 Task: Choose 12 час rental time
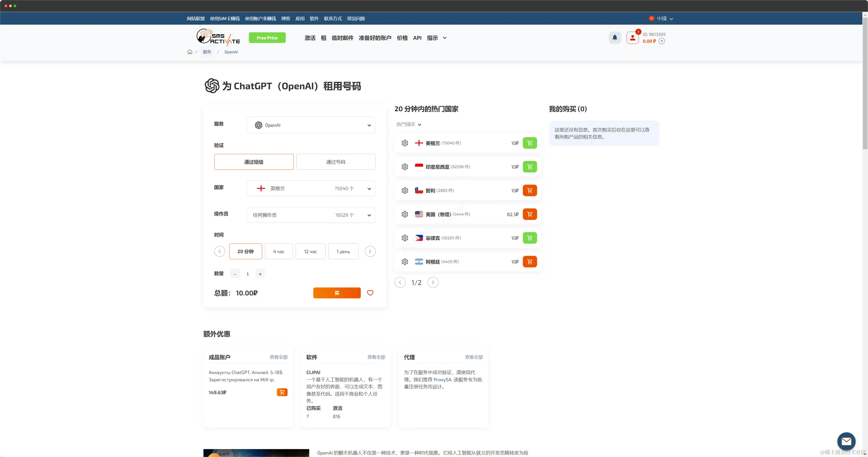(x=310, y=251)
